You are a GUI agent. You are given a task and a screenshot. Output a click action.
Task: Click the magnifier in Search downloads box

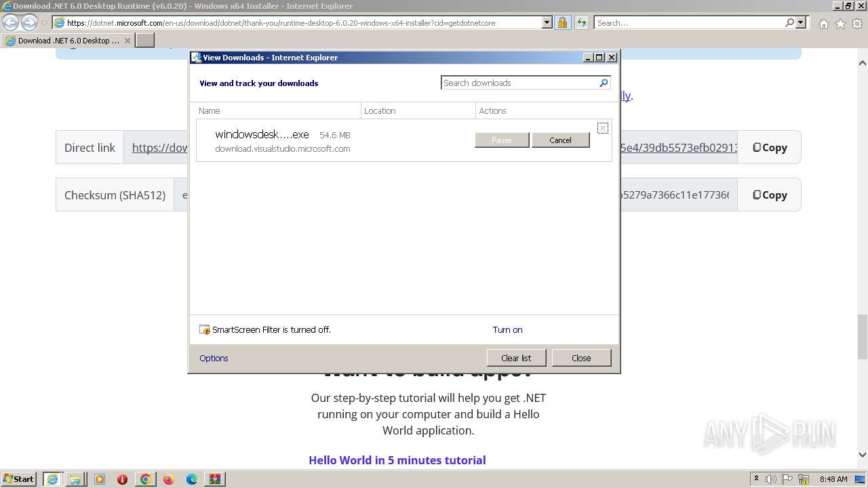tap(604, 83)
